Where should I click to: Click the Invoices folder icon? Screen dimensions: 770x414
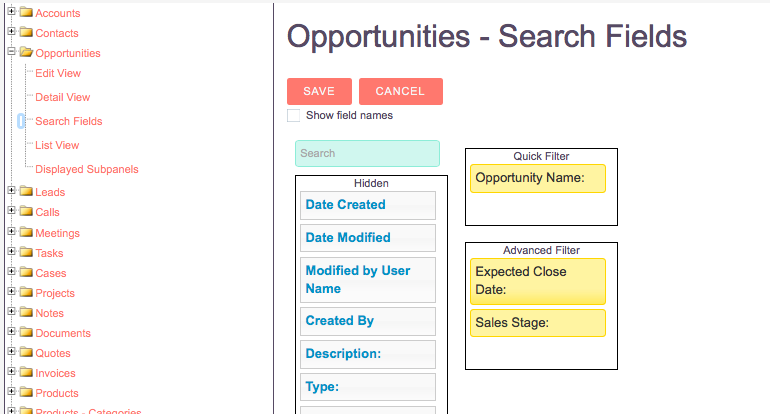click(26, 372)
